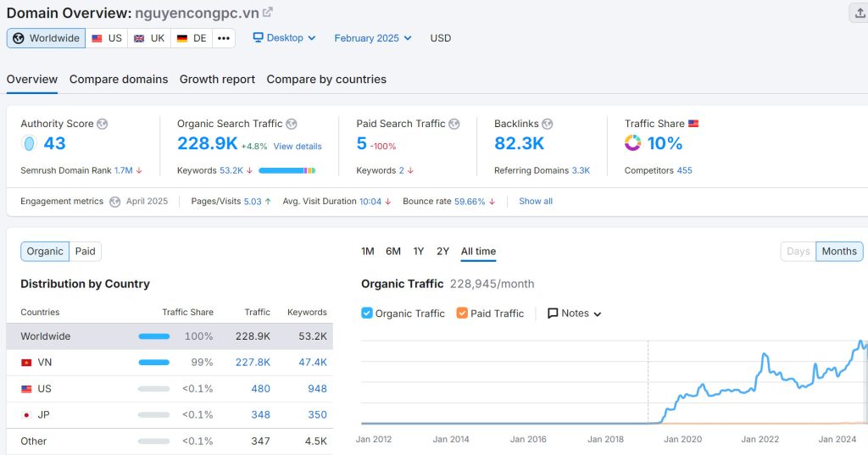Screen dimensions: 868x455
Task: Open Semrush Domain Rank 1.7M link
Action: (124, 170)
